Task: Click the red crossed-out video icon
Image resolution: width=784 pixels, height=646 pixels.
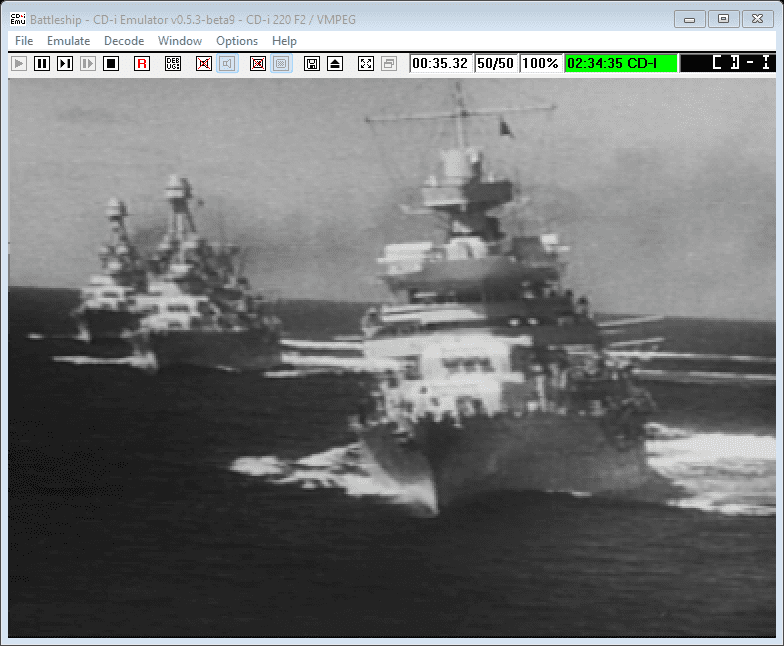Action: [204, 63]
